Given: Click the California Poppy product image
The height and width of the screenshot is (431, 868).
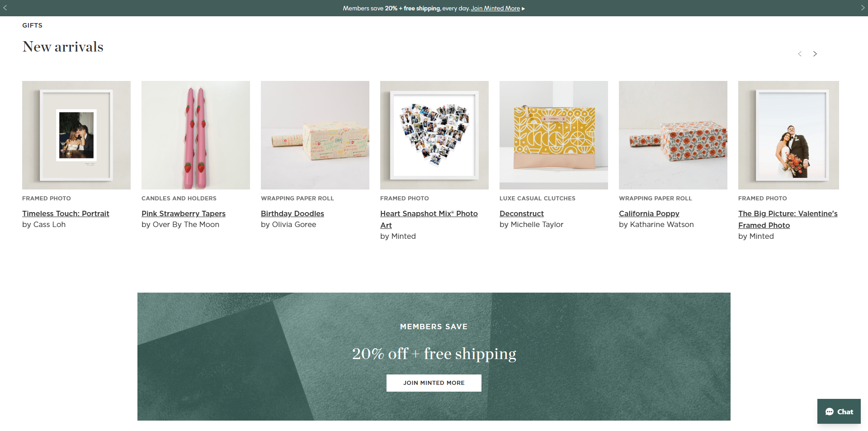Looking at the screenshot, I should 673,135.
